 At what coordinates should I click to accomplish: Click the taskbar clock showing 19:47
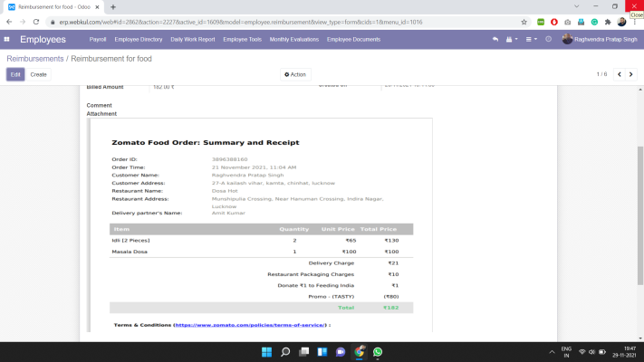(x=624, y=352)
